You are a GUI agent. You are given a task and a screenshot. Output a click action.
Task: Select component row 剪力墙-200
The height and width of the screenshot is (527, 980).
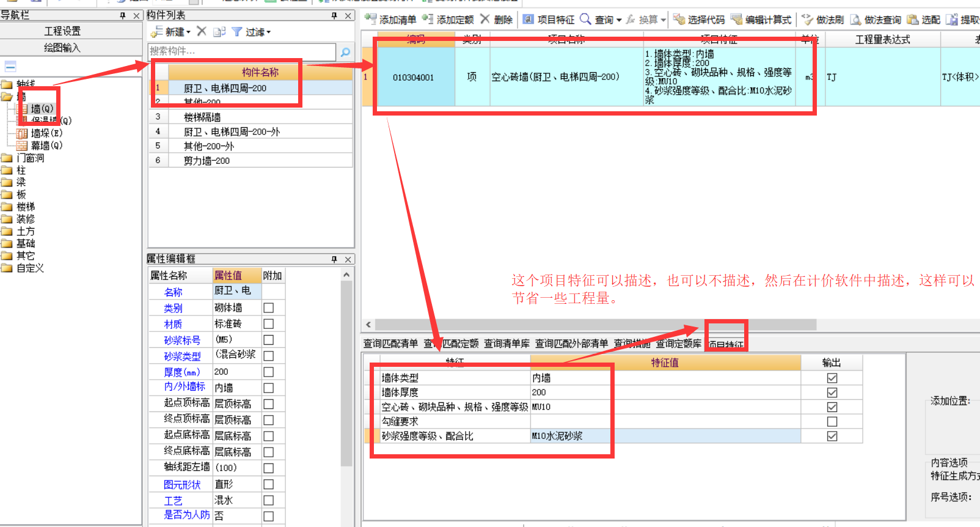250,161
